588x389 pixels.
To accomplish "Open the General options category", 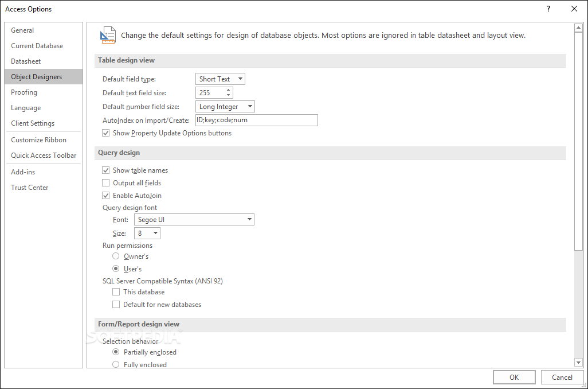I will [x=44, y=30].
